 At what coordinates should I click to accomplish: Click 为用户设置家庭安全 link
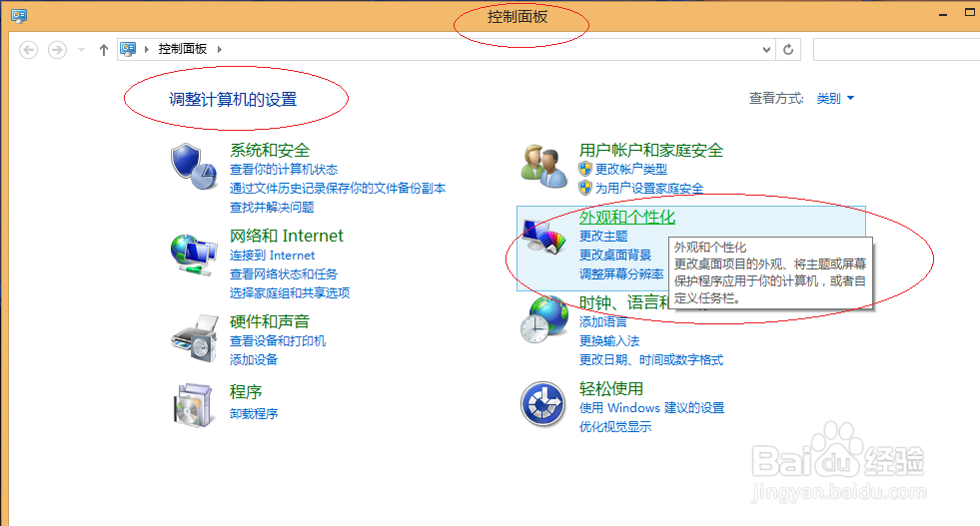click(x=649, y=188)
